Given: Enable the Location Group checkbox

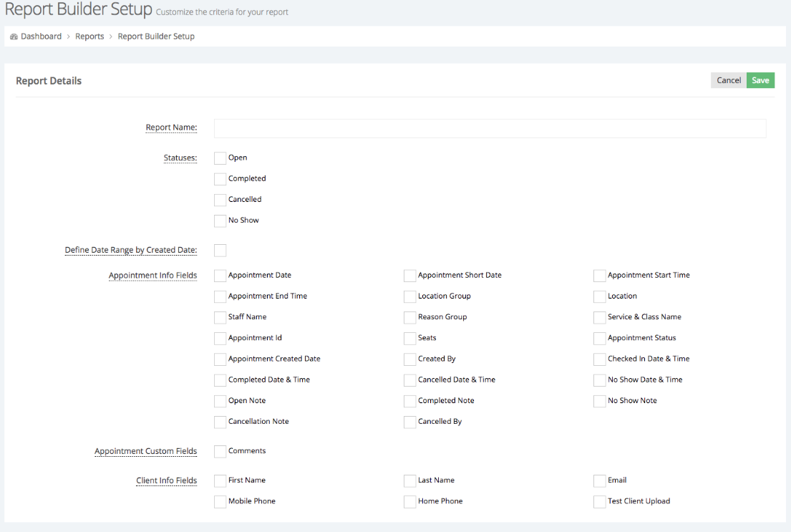Looking at the screenshot, I should pos(409,296).
